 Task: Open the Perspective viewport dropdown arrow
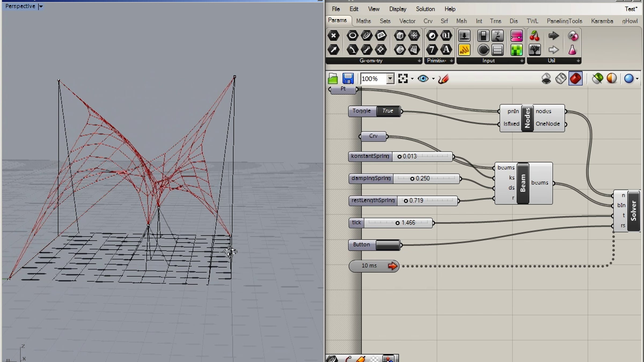41,6
